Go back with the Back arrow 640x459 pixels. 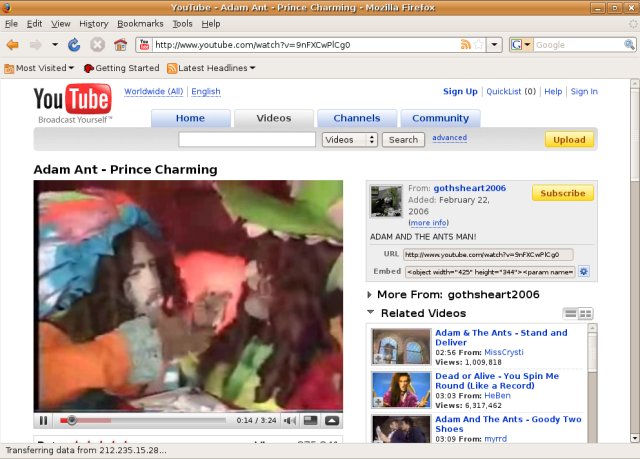click(13, 45)
